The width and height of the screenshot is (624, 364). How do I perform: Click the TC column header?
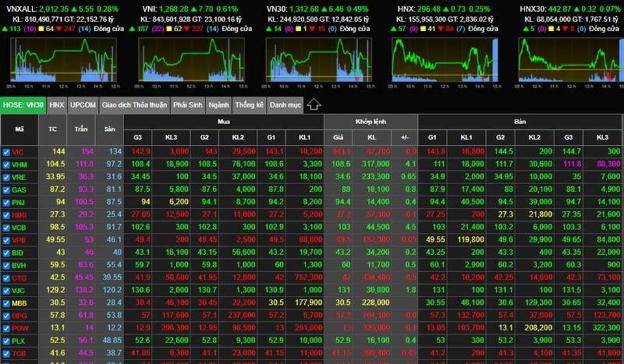coord(53,129)
